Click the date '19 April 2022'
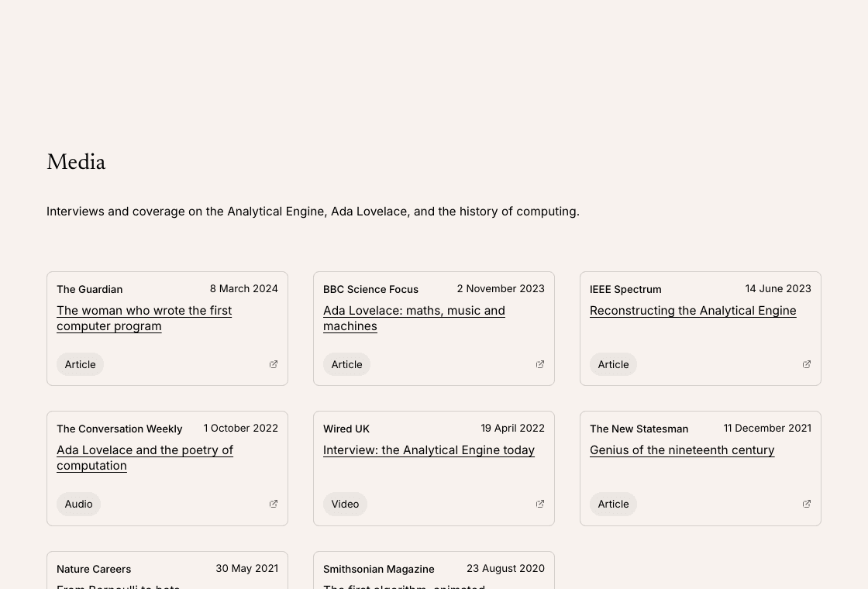Screen dimensions: 868x589 (512, 428)
